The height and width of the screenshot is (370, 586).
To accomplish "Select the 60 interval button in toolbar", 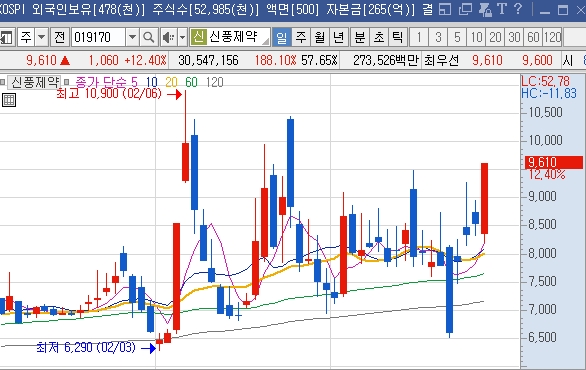I will point(533,37).
